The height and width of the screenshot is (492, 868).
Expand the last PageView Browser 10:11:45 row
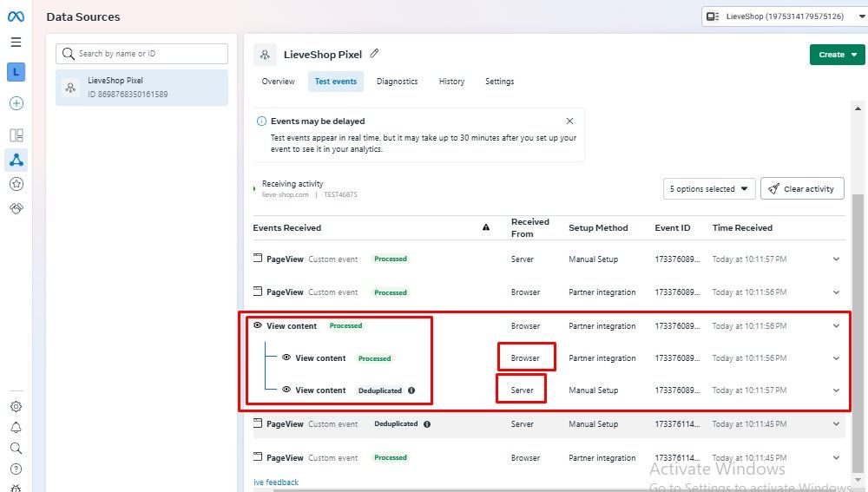pyautogui.click(x=836, y=457)
